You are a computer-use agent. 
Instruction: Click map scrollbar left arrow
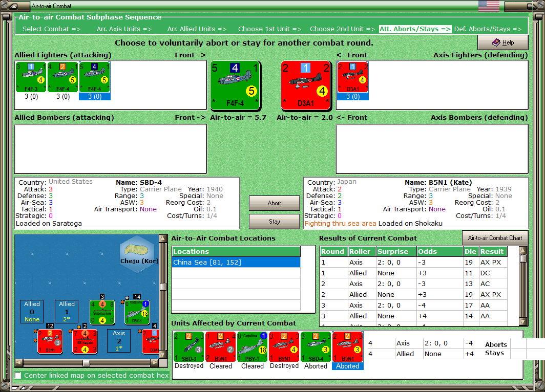19,363
